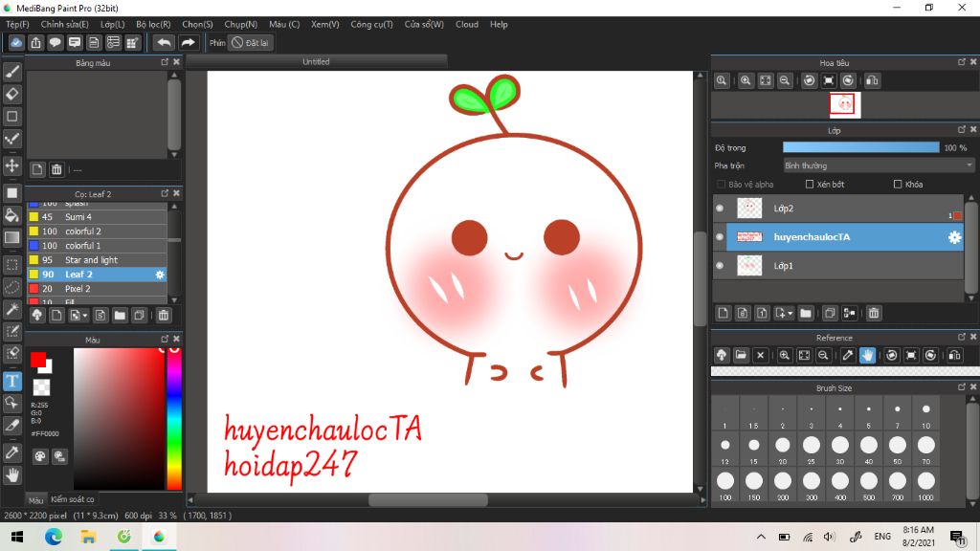The height and width of the screenshot is (551, 980).
Task: Select the colorful 2 brush
Action: point(97,231)
